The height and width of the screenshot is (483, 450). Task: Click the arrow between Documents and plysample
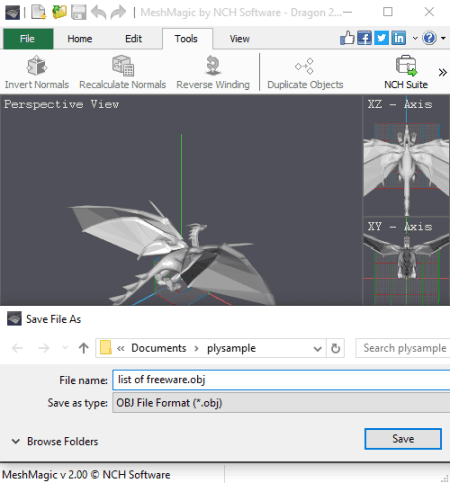click(x=196, y=349)
